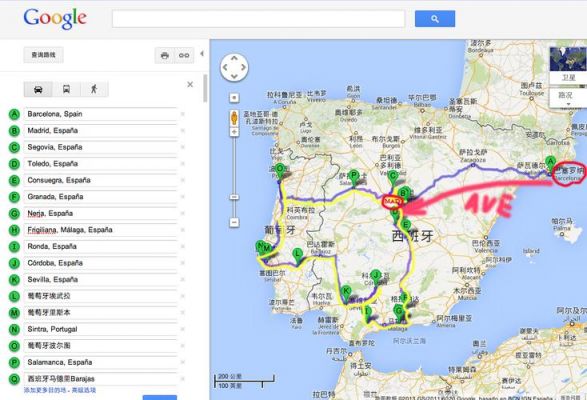Switch to 卫星 satellite view thumbnail
Viewport: 587px width, 400px height.
coord(568,66)
